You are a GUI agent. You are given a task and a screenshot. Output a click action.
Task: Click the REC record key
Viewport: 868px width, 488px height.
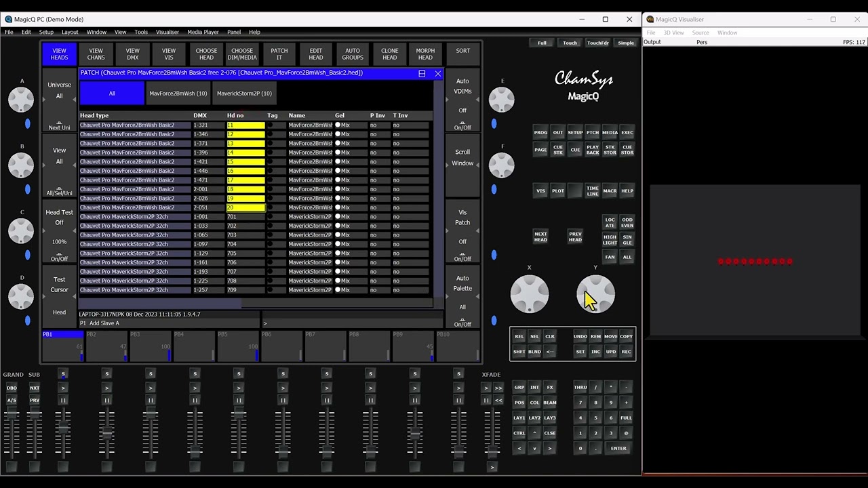point(626,352)
